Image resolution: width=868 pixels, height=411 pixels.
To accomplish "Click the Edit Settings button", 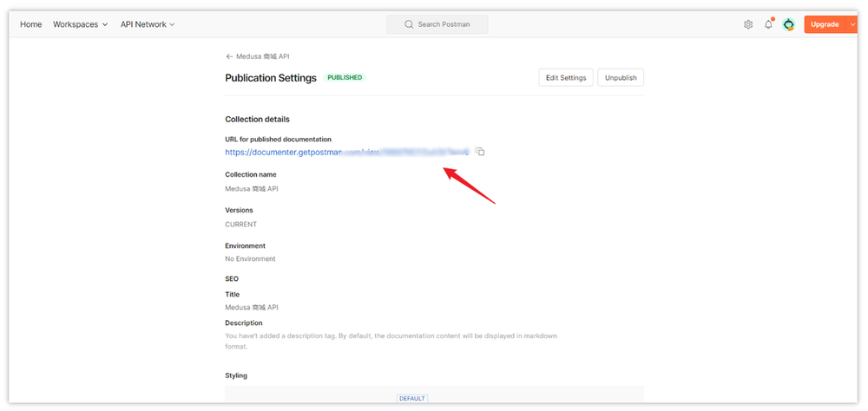I will (x=566, y=78).
